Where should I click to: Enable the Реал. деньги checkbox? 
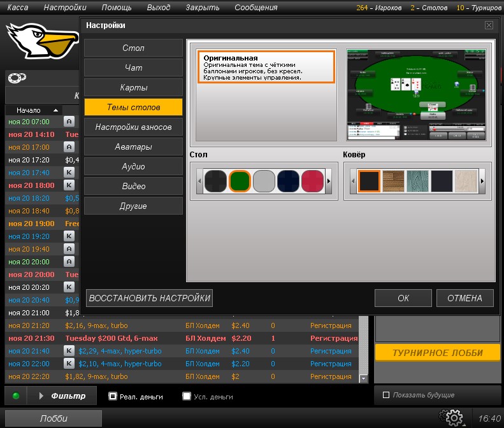click(113, 396)
